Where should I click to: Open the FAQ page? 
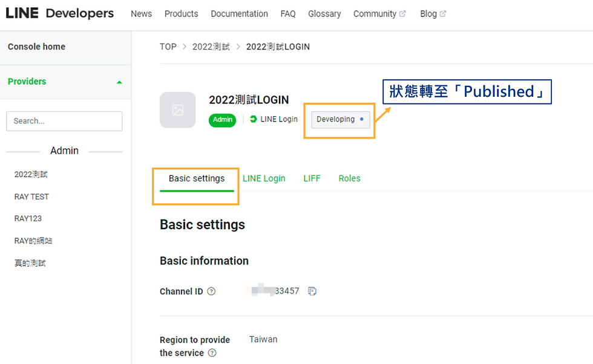pos(288,14)
